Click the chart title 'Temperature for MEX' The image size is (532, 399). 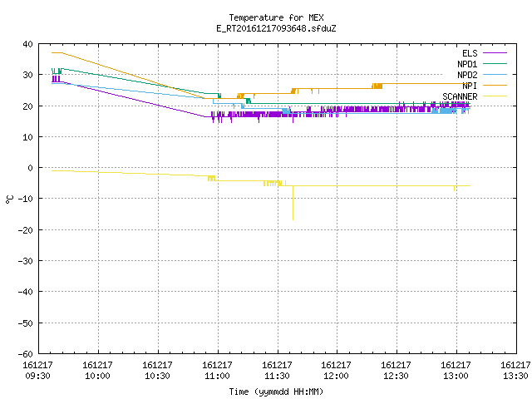[276, 17]
